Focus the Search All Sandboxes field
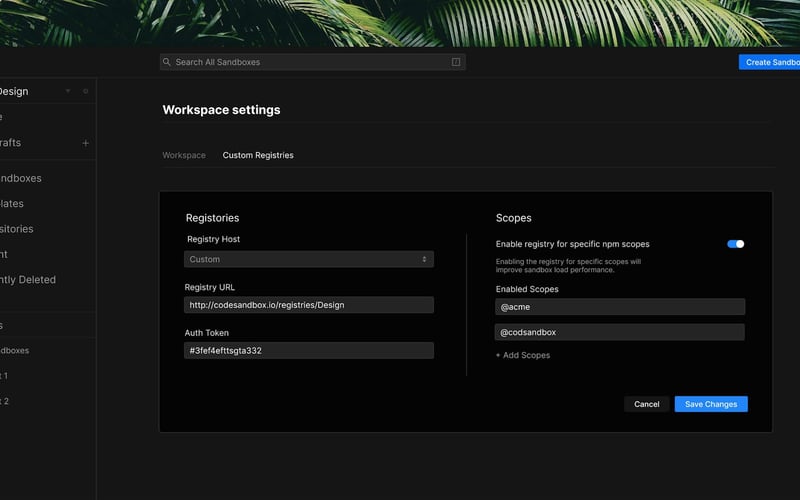Image resolution: width=800 pixels, height=500 pixels. click(312, 62)
